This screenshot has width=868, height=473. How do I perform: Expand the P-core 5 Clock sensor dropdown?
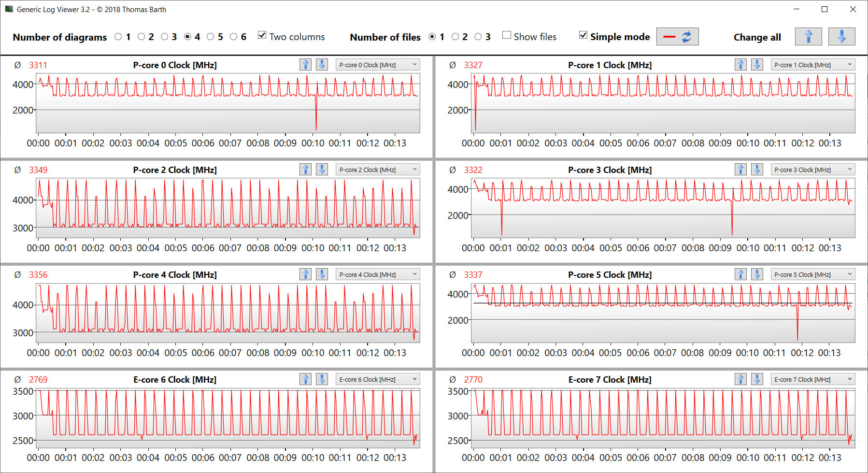[x=812, y=274]
